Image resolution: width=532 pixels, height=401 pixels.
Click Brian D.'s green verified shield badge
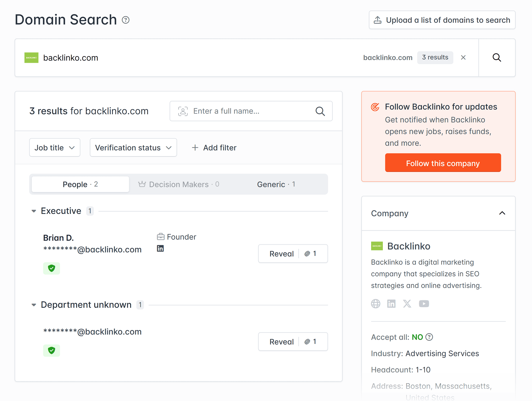pyautogui.click(x=51, y=268)
